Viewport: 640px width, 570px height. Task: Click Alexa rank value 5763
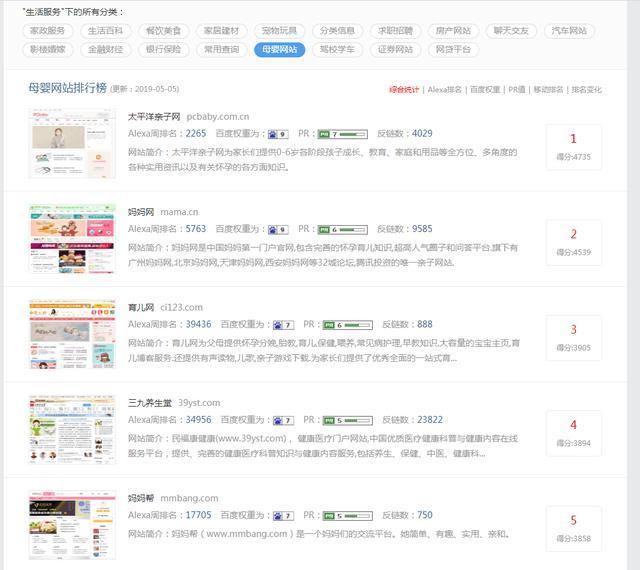pos(196,229)
